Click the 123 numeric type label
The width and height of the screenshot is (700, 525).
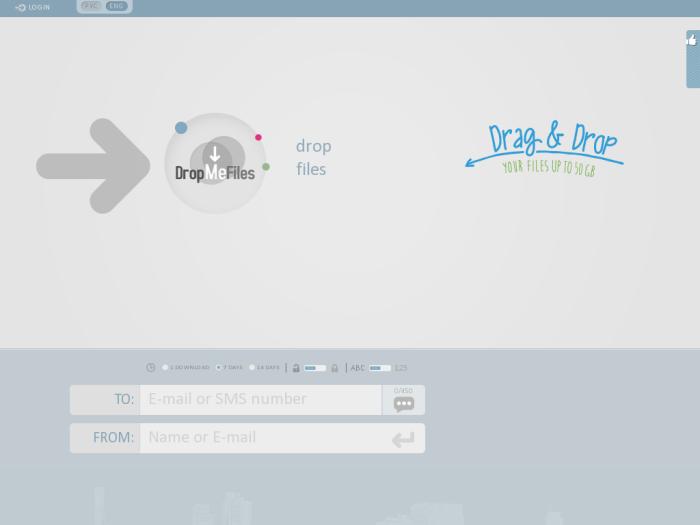pyautogui.click(x=400, y=368)
